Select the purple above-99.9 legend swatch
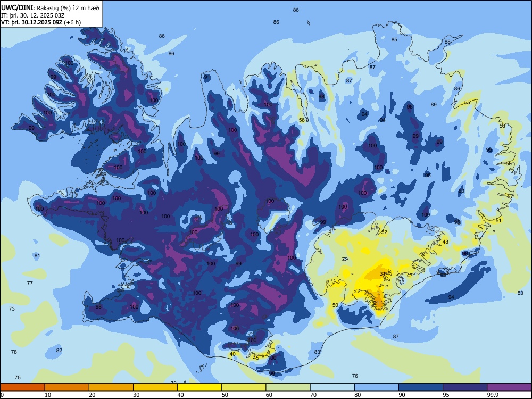The width and height of the screenshot is (532, 399). 509,387
